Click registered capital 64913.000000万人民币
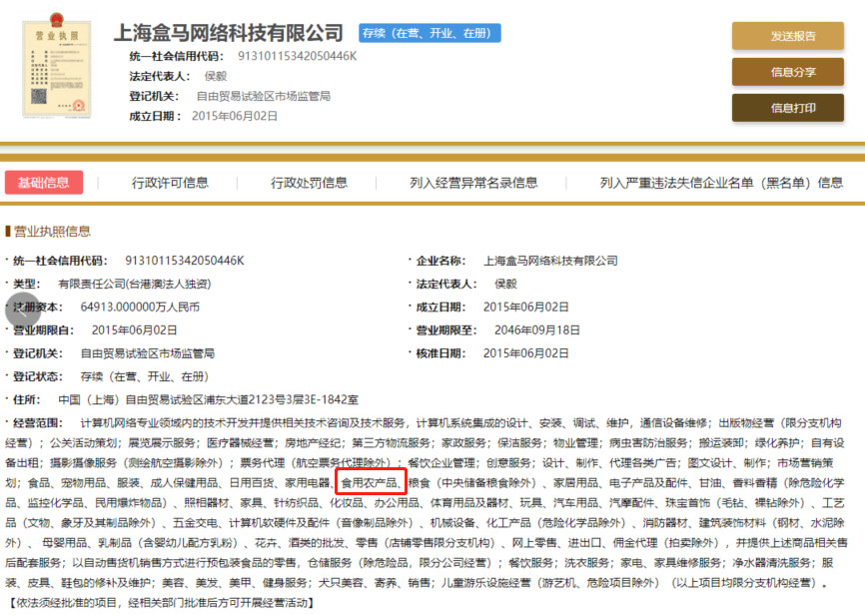Image resolution: width=865 pixels, height=616 pixels. click(140, 308)
